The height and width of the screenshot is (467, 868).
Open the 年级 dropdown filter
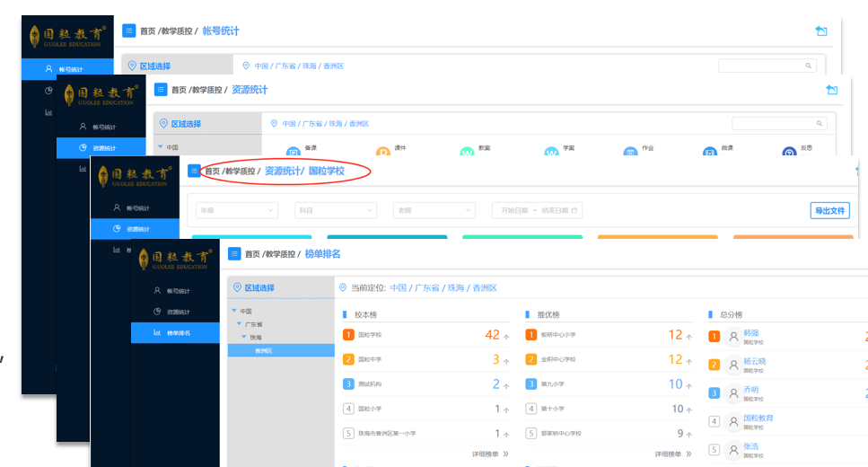coord(237,210)
